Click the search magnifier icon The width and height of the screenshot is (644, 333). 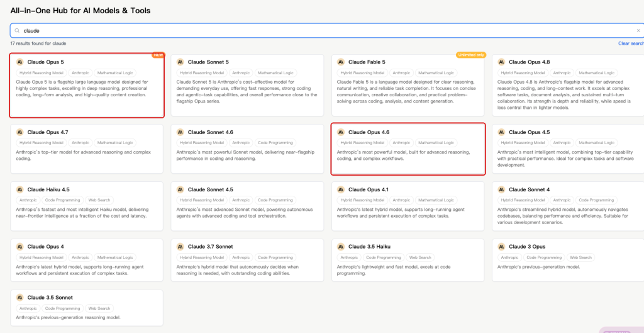tap(17, 30)
